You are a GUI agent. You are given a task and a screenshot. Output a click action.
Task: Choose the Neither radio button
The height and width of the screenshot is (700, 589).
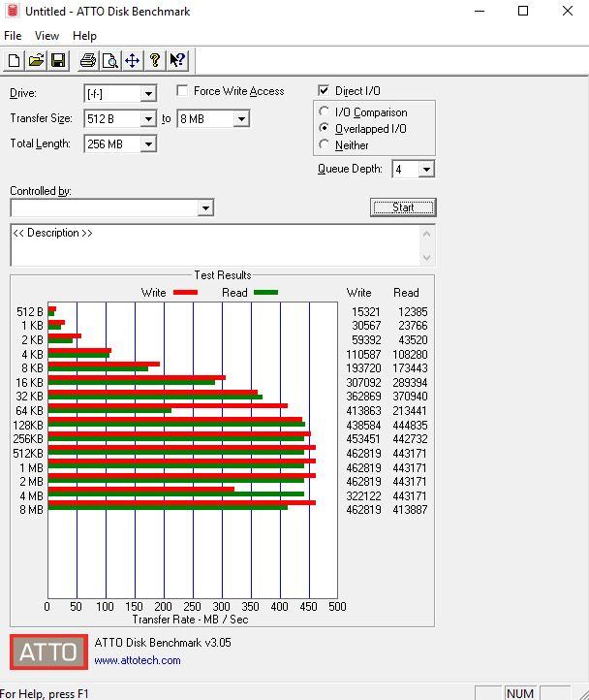pos(325,144)
